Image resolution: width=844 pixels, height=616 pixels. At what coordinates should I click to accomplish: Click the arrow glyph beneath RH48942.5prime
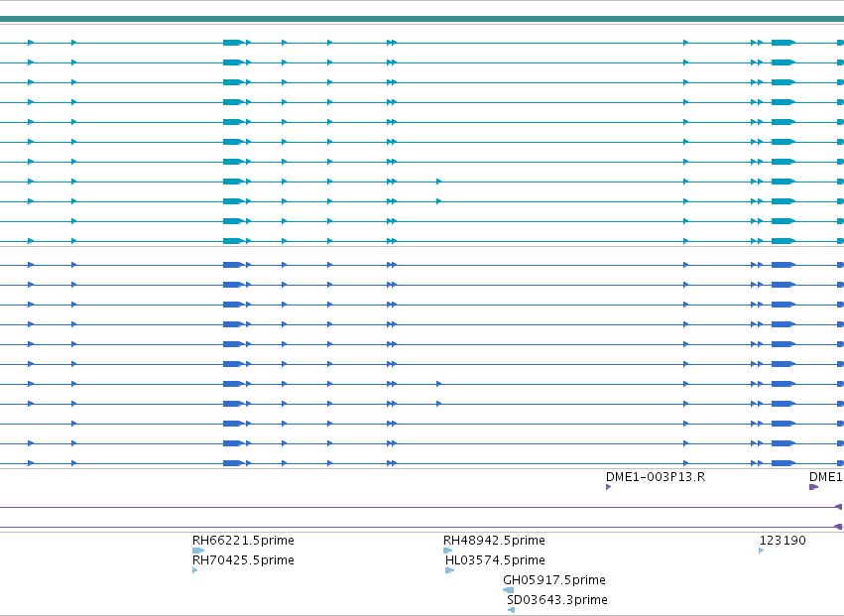448,551
